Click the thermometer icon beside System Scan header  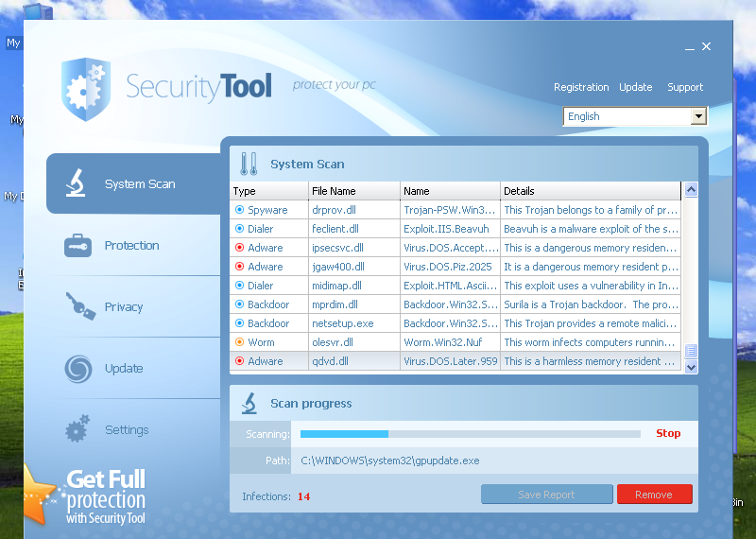(x=249, y=165)
